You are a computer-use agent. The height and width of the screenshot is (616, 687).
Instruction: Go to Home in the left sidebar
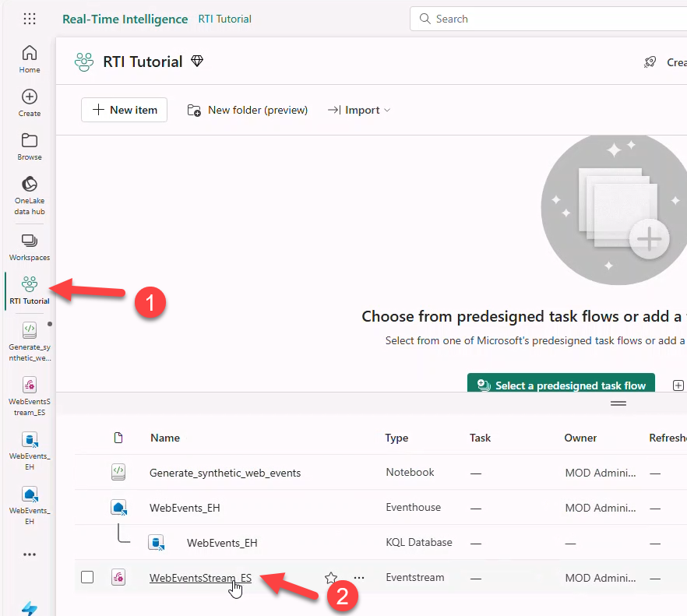pyautogui.click(x=30, y=59)
